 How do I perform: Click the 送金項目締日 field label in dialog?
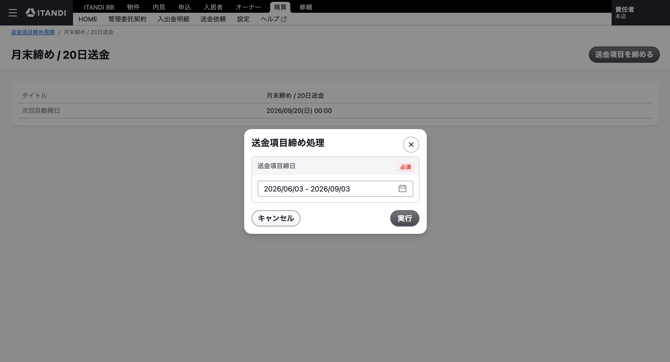click(276, 166)
